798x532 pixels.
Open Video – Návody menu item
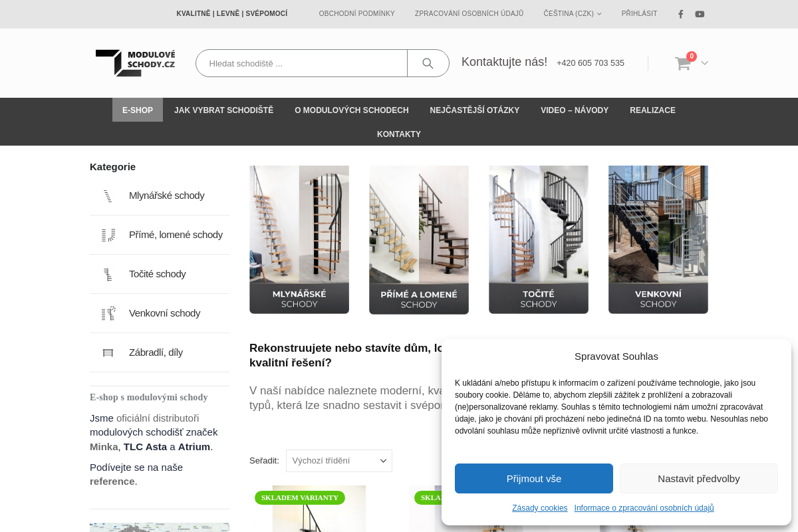pyautogui.click(x=575, y=110)
